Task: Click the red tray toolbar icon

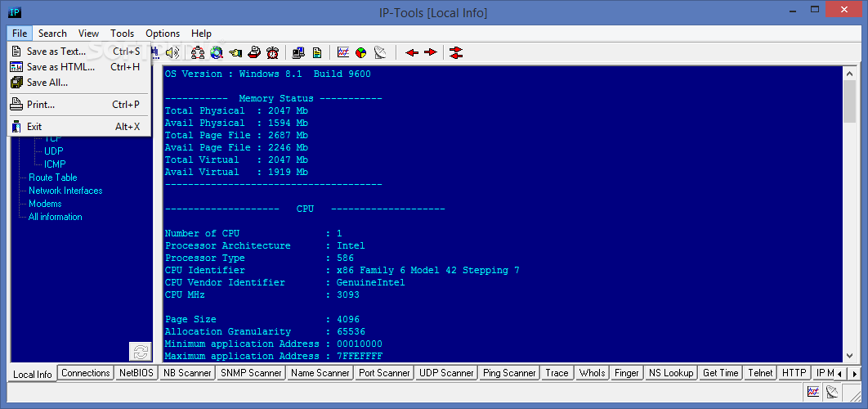Action: click(x=254, y=52)
